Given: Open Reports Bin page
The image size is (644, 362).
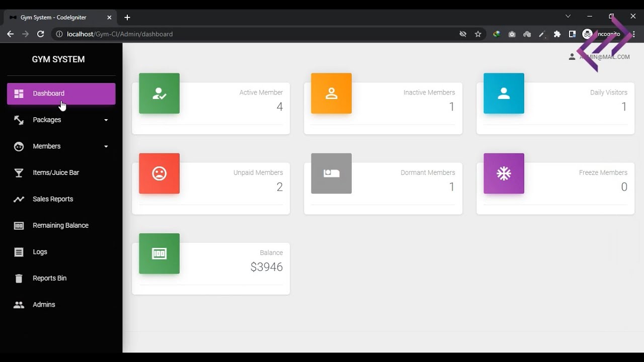Looking at the screenshot, I should [61, 279].
